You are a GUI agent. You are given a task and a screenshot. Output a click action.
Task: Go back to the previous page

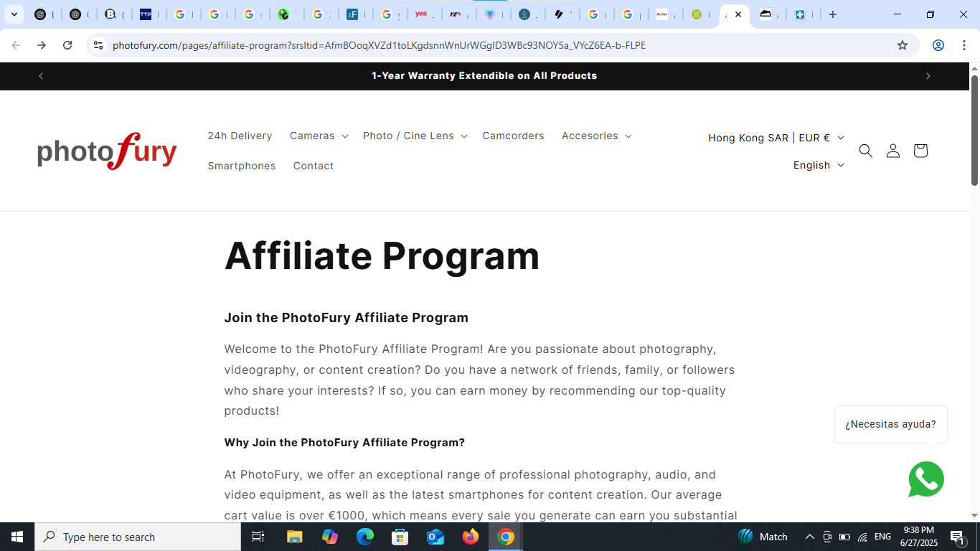coord(16,45)
